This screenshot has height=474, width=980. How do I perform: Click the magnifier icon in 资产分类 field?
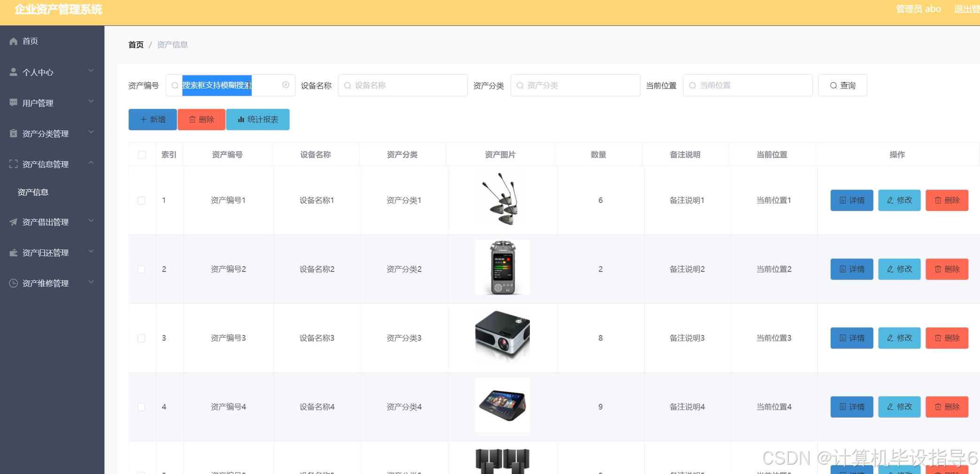pyautogui.click(x=520, y=85)
